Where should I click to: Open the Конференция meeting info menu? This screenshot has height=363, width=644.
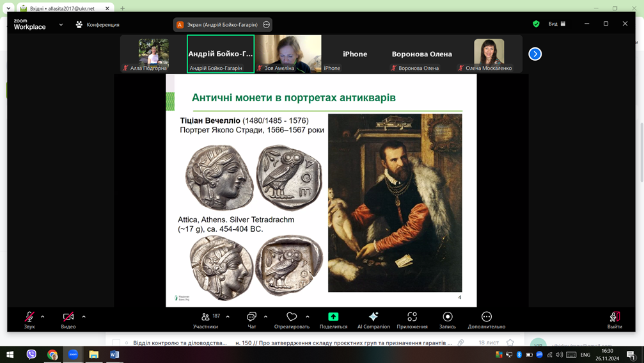pyautogui.click(x=98, y=25)
